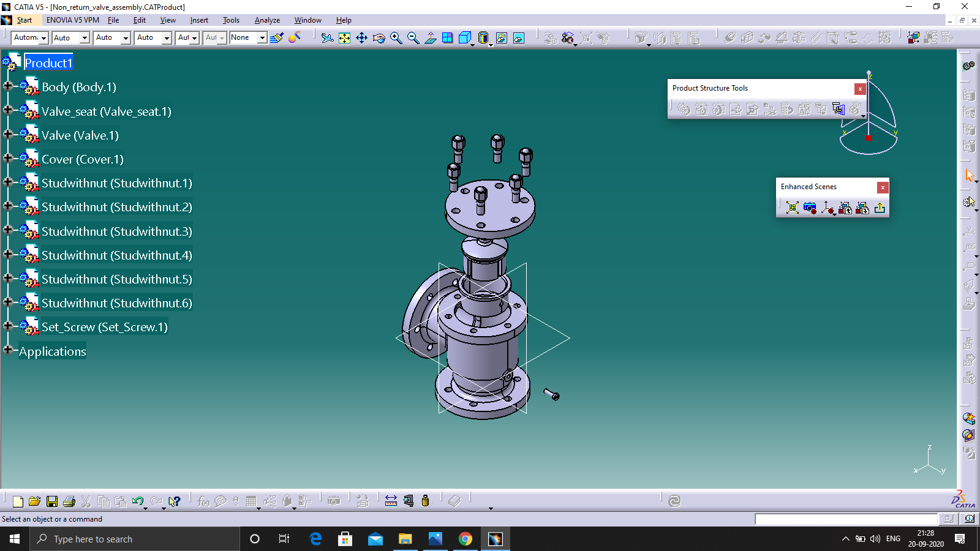980x551 pixels.
Task: Click the Exit Scene icon
Action: (x=880, y=208)
